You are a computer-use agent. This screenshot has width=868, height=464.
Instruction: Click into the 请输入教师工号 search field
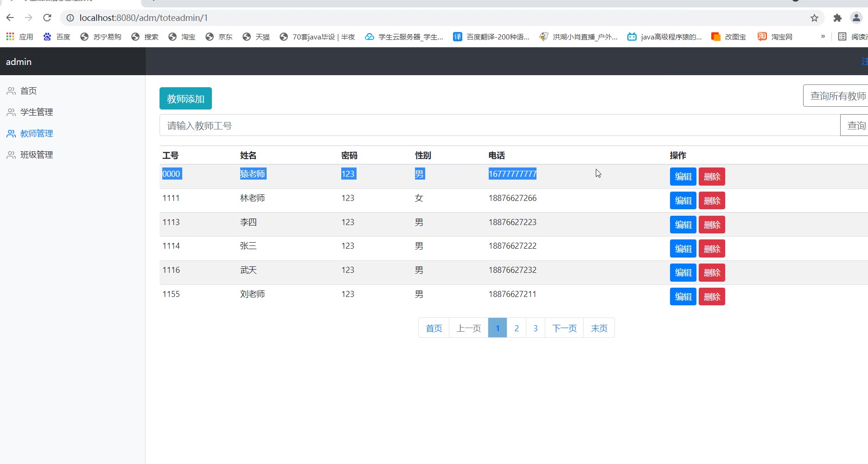[x=499, y=125]
